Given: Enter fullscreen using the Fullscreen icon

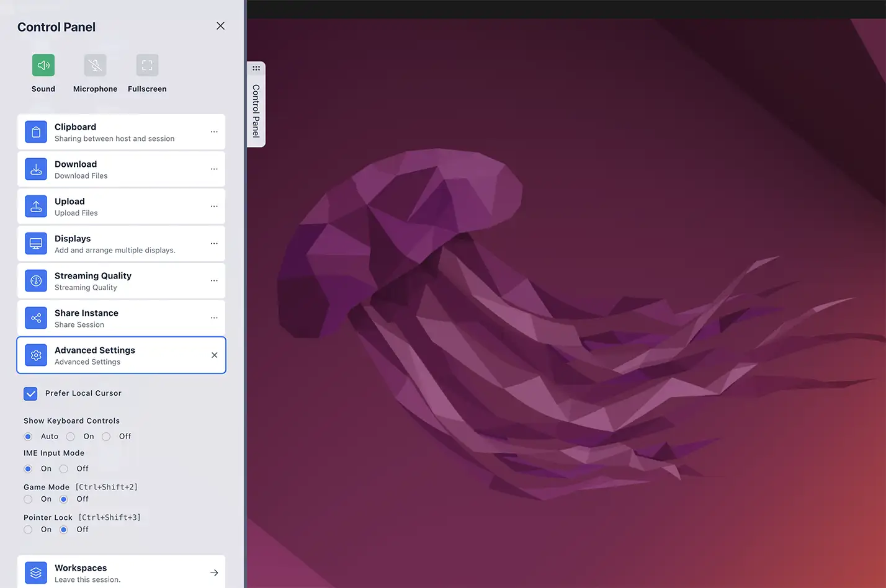Looking at the screenshot, I should tap(147, 65).
